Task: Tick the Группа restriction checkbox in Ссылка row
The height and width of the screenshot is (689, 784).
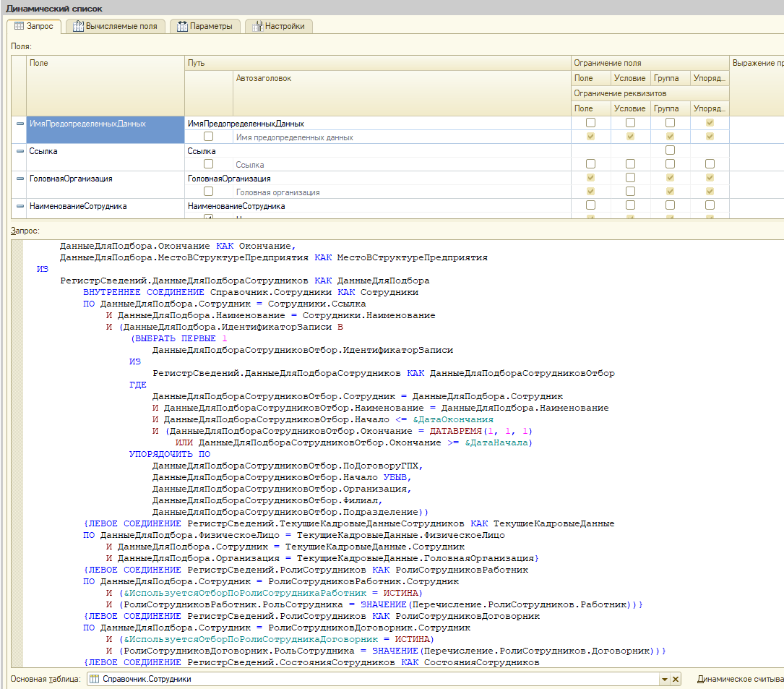Action: pyautogui.click(x=670, y=150)
